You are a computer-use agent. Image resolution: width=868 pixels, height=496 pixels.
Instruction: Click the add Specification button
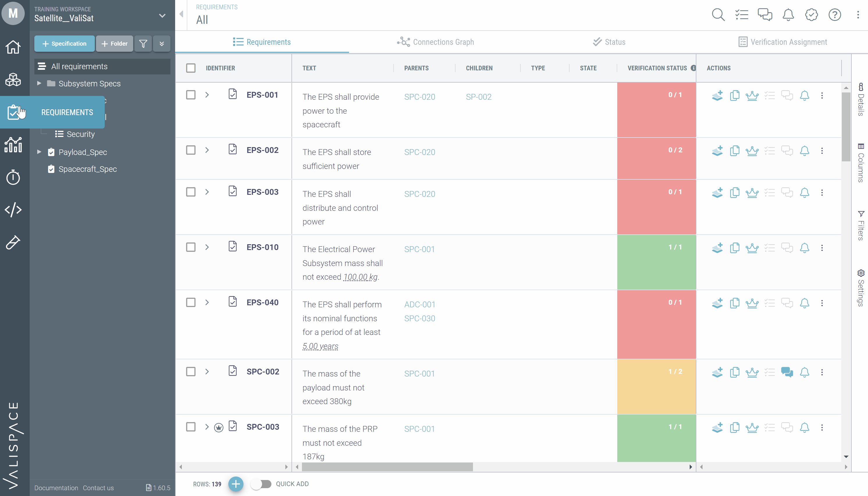[64, 44]
